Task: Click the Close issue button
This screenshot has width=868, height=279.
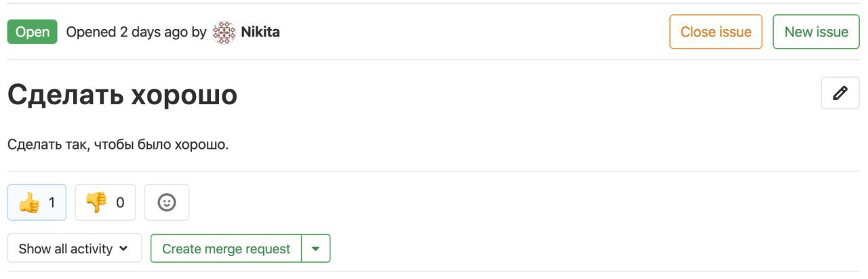Action: click(x=716, y=32)
